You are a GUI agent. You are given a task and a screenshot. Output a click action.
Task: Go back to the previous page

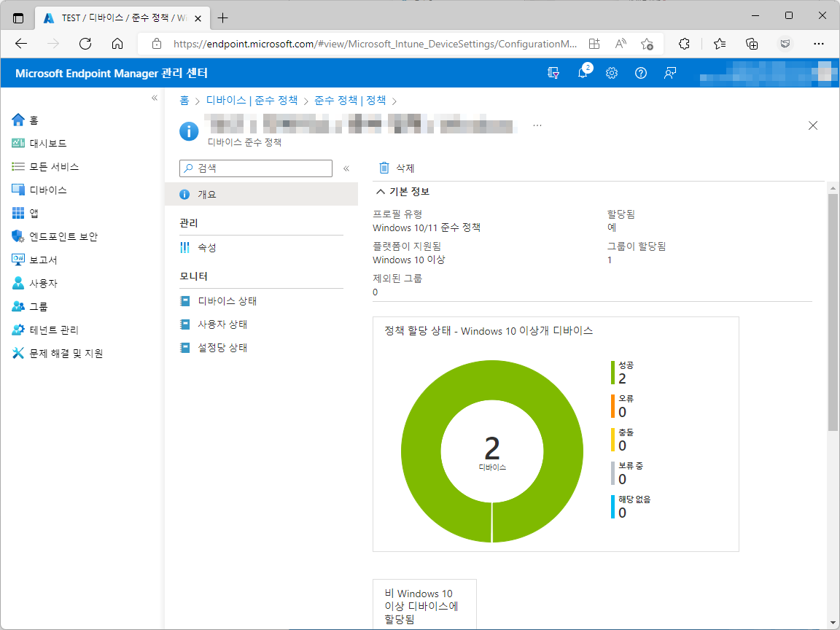[x=21, y=44]
